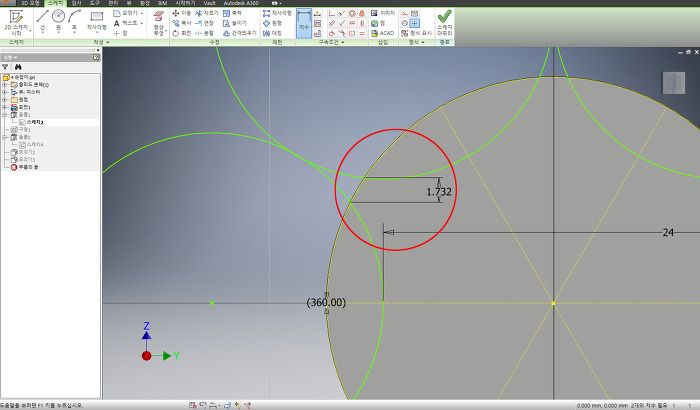Click Project Geometry (형상 투영)
Image resolution: width=700 pixels, height=410 pixels.
(x=158, y=23)
